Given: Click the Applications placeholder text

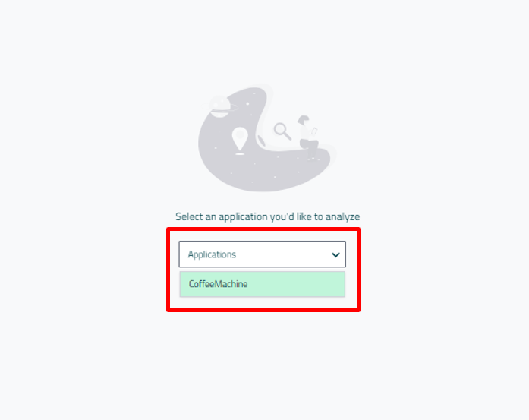Looking at the screenshot, I should pos(212,254).
